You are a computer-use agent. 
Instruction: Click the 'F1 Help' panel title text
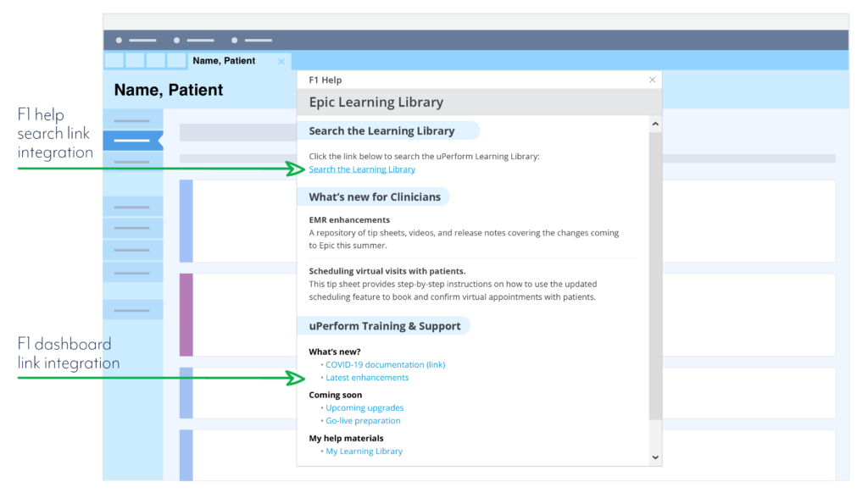pyautogui.click(x=325, y=80)
